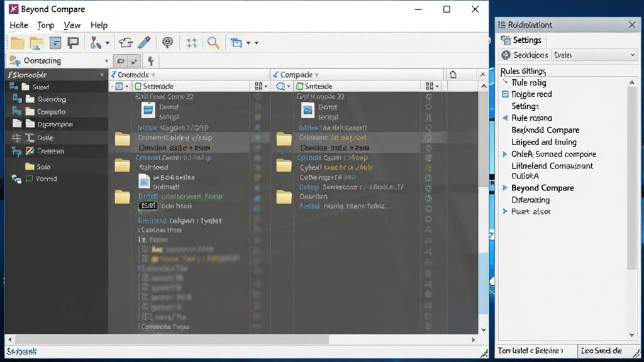This screenshot has height=362, width=644.
Task: Open the Tonp menu
Action: click(45, 25)
